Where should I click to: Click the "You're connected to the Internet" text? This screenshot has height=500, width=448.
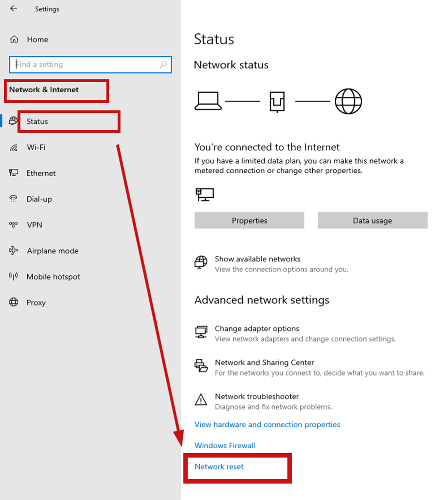267,147
